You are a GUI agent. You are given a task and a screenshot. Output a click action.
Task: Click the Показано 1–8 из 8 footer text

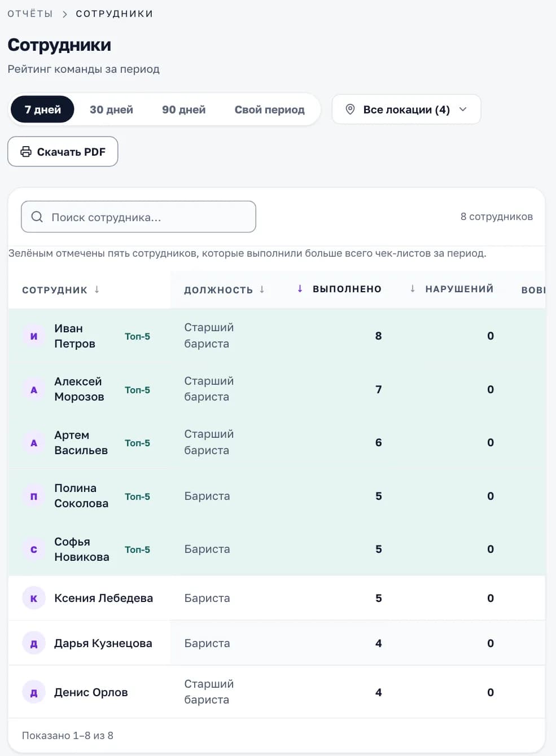68,736
